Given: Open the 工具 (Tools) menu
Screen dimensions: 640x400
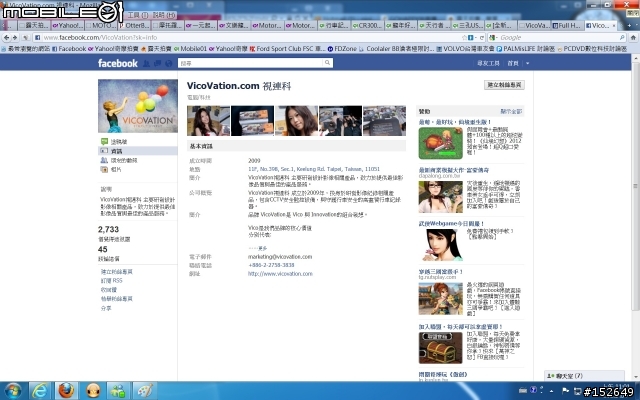Looking at the screenshot, I should [x=138, y=15].
